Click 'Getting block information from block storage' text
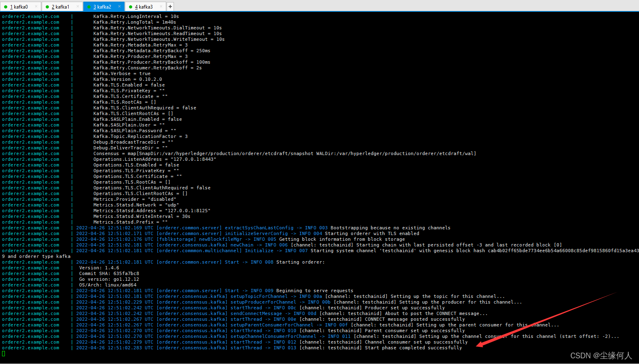The width and height of the screenshot is (639, 364). (342, 239)
